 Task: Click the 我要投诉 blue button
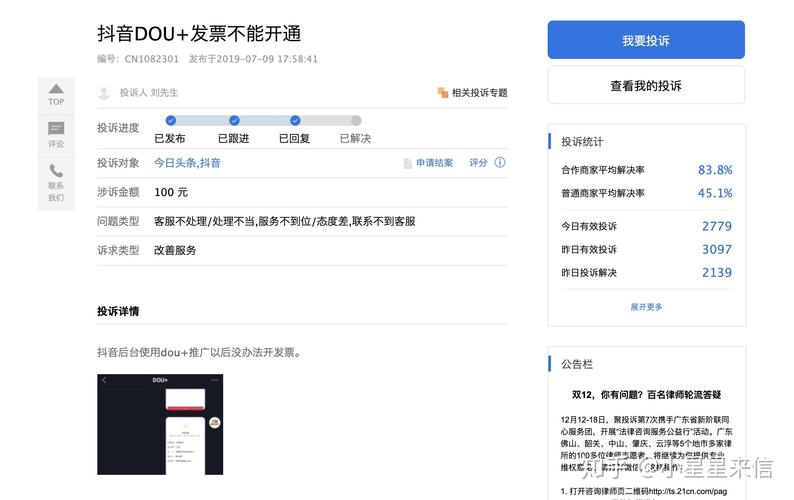point(646,40)
